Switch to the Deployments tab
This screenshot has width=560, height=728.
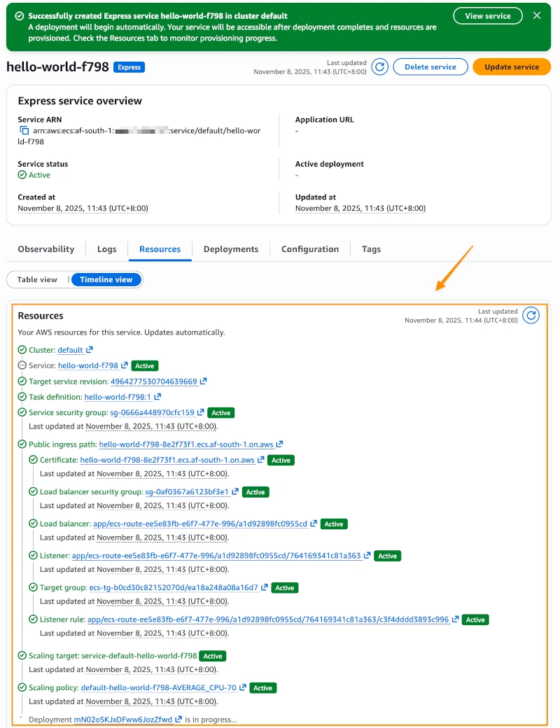pyautogui.click(x=231, y=249)
